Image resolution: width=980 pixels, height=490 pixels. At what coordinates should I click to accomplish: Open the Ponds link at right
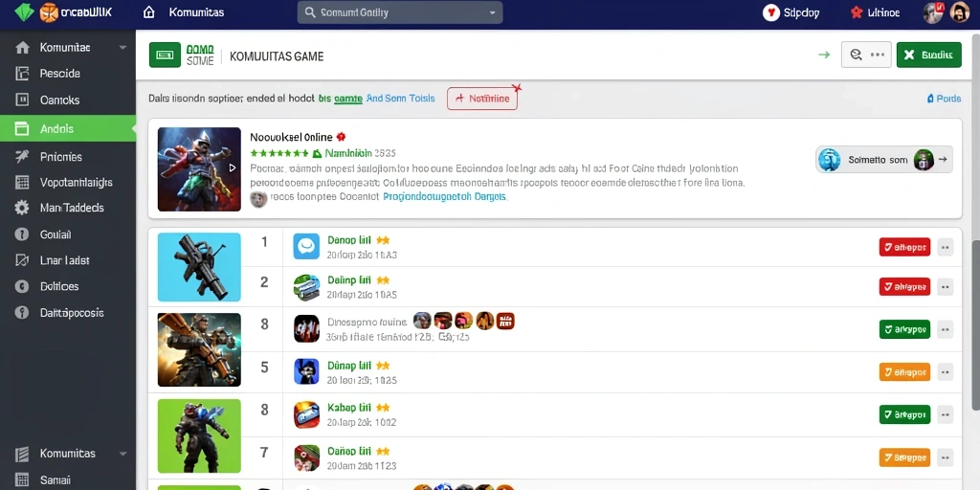pyautogui.click(x=944, y=99)
